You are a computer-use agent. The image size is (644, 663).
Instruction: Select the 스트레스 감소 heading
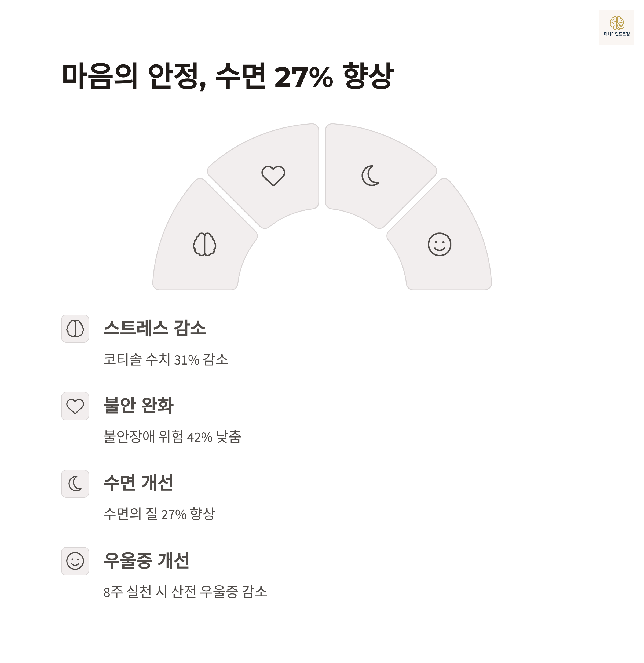point(155,328)
